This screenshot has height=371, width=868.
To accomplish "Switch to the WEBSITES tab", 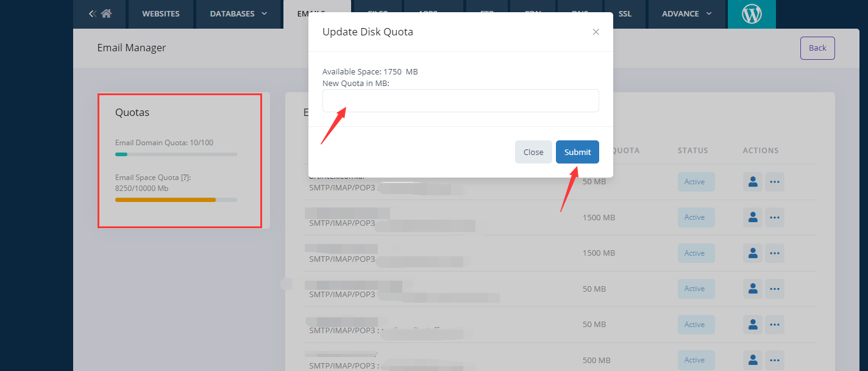I will (162, 13).
